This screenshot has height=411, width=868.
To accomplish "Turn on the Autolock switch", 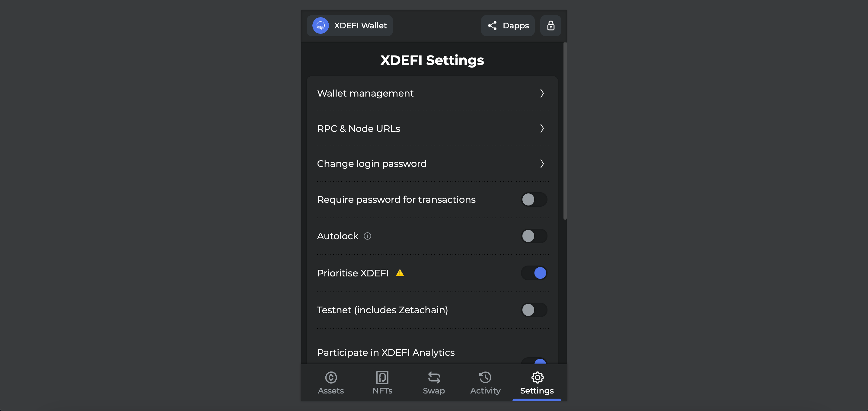I will pyautogui.click(x=534, y=236).
